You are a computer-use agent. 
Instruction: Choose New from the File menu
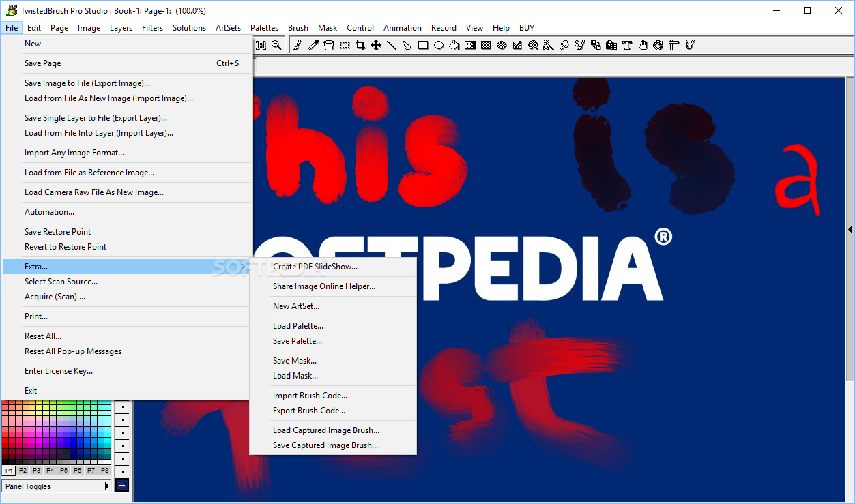pyautogui.click(x=128, y=44)
